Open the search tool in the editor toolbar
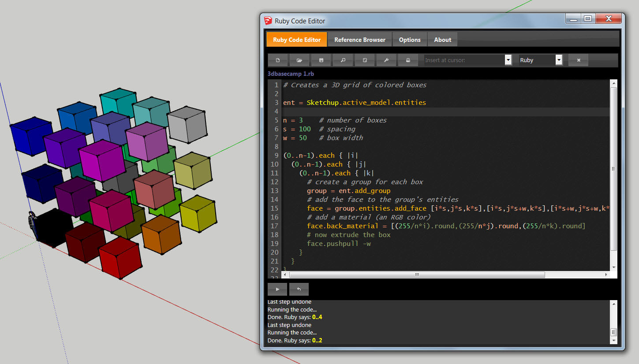 [343, 60]
